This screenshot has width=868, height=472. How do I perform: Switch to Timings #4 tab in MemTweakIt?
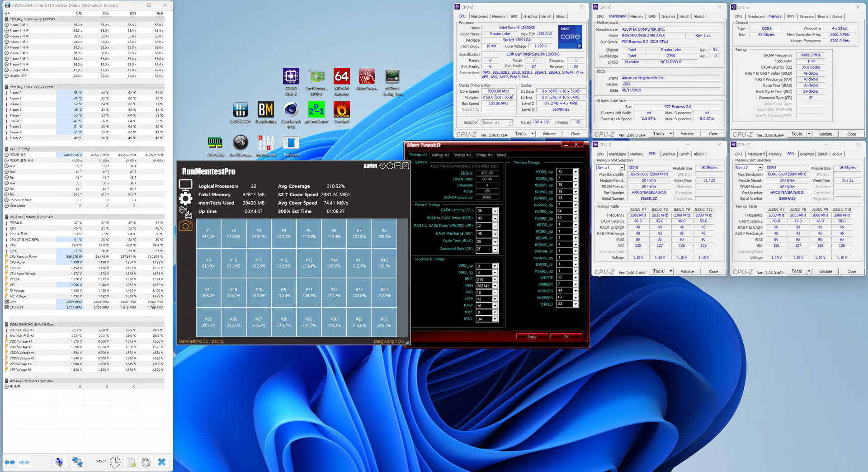(x=483, y=155)
